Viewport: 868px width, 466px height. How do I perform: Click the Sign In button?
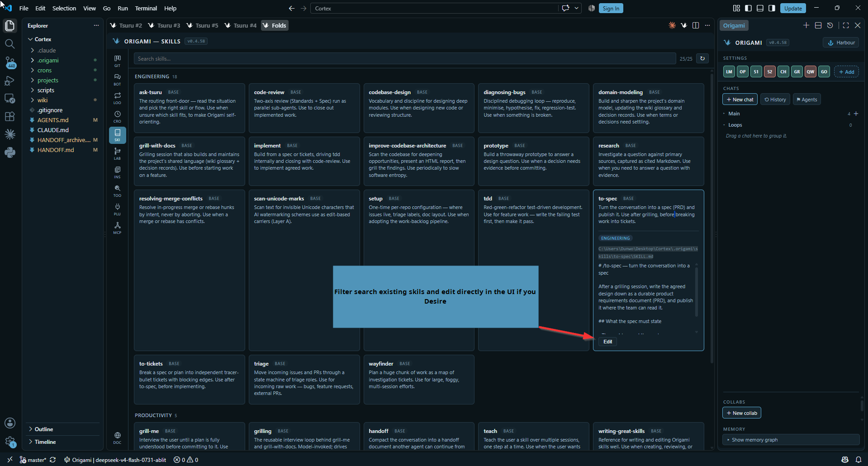(x=611, y=8)
